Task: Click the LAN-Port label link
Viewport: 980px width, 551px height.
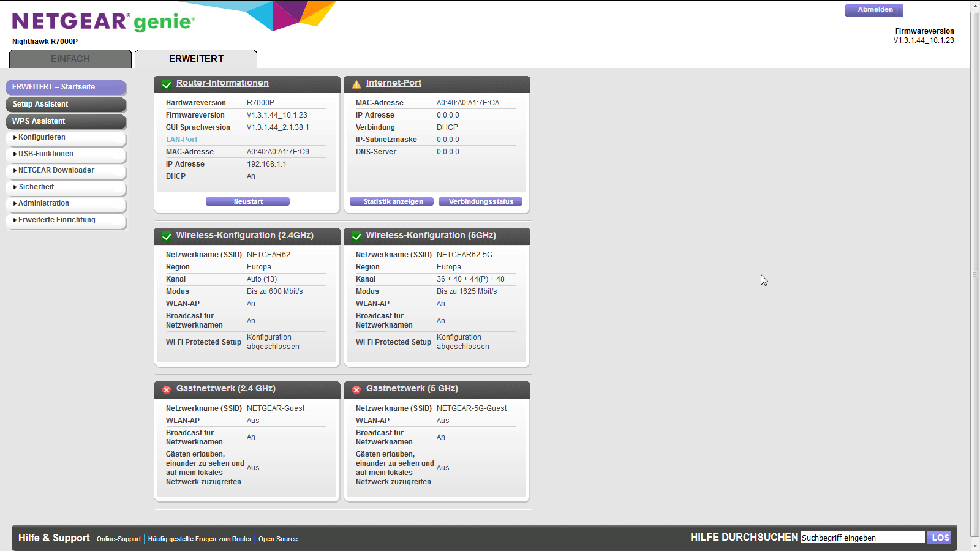Action: [x=182, y=140]
